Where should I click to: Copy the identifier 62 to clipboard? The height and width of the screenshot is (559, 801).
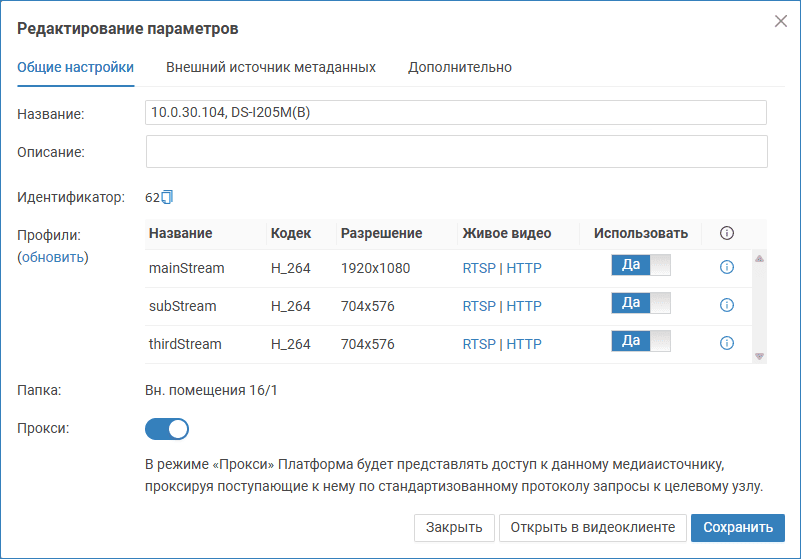tap(168, 197)
